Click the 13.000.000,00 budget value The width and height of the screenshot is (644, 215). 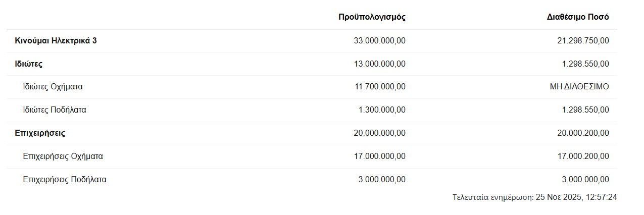coord(380,64)
